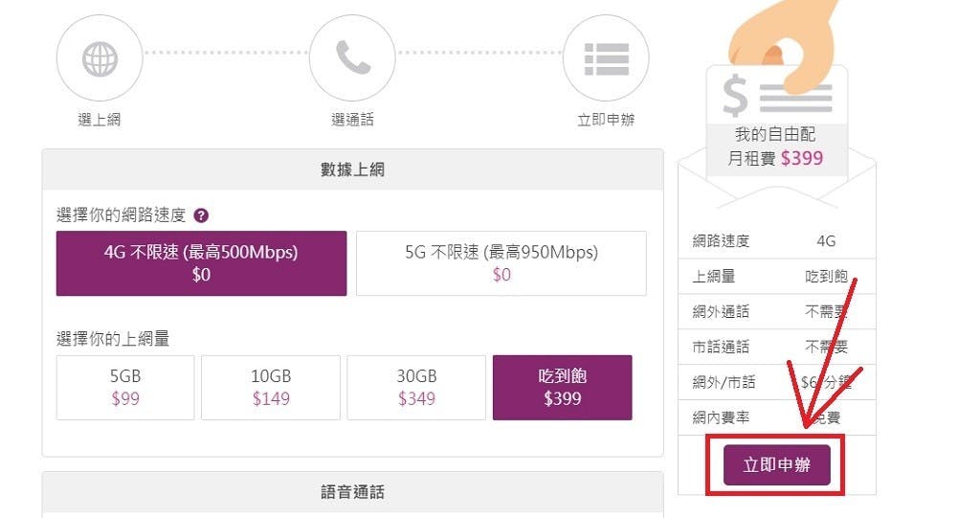Click the phone icon for 選通話 step
This screenshot has height=518, width=980.
[353, 57]
